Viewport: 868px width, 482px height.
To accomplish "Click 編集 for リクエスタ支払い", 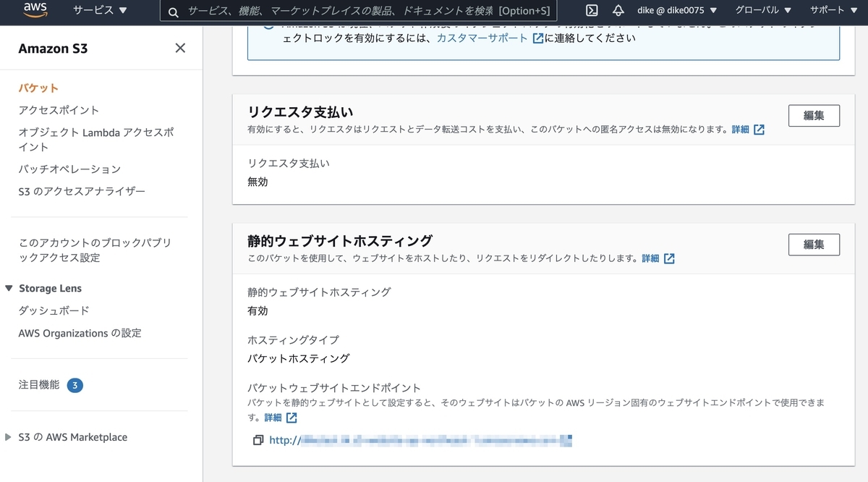I will click(814, 116).
